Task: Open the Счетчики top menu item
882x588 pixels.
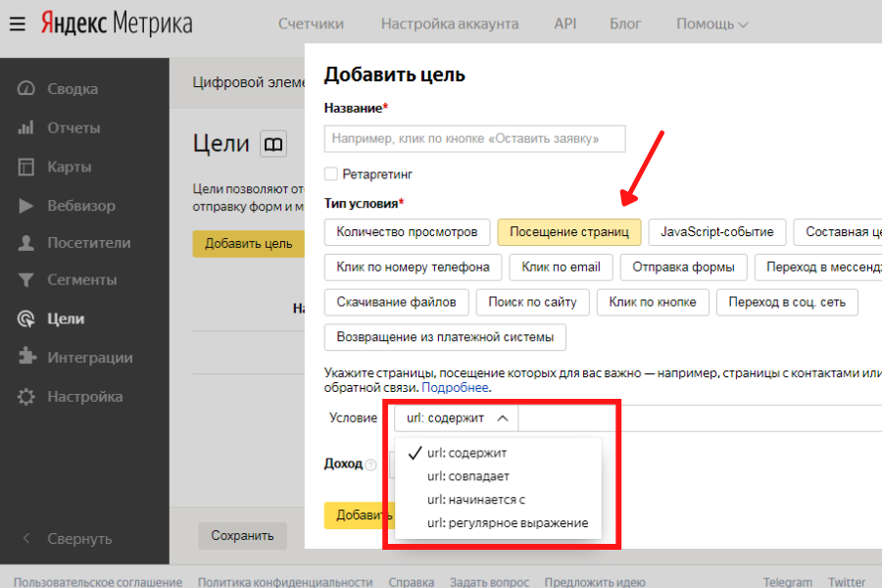Action: (x=311, y=24)
